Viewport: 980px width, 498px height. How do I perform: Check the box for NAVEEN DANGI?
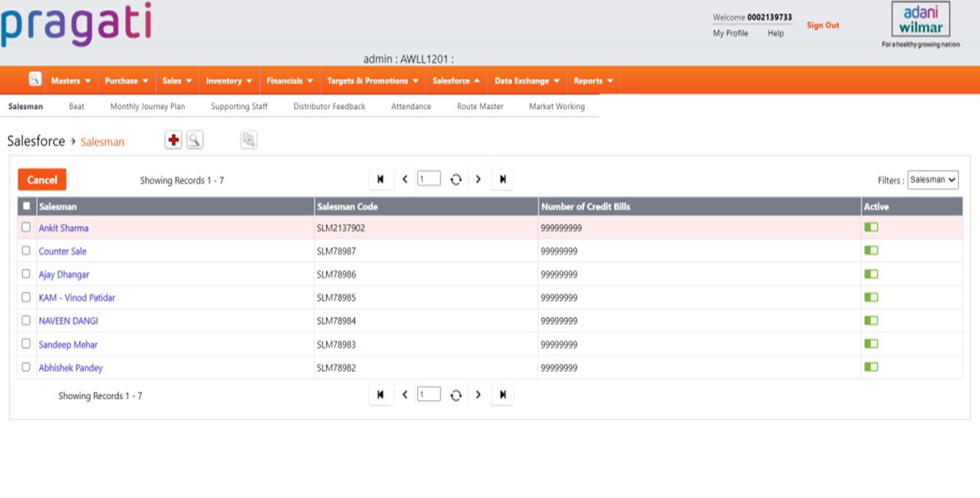[26, 321]
